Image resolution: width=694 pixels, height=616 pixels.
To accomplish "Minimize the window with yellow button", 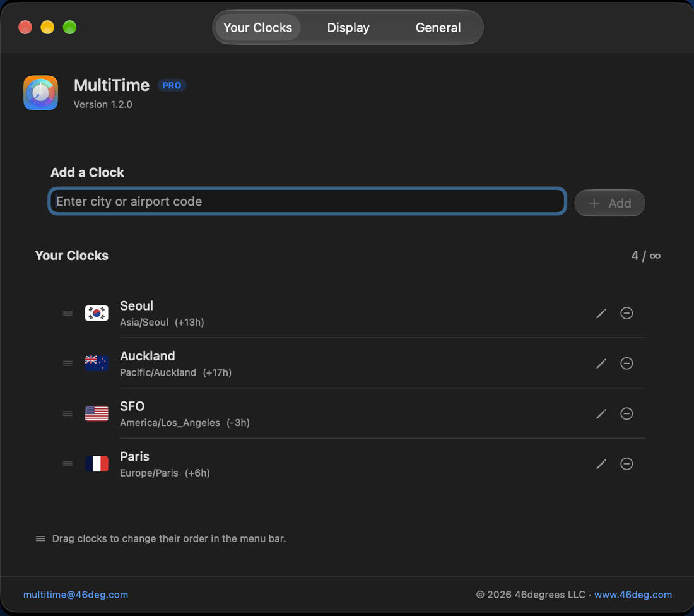I will [x=47, y=28].
